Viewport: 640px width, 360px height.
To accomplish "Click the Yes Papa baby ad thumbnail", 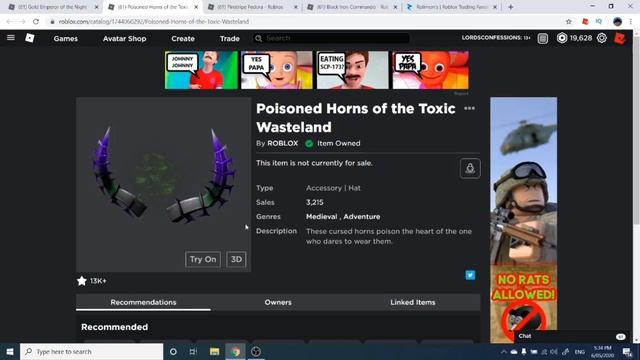I will point(277,70).
